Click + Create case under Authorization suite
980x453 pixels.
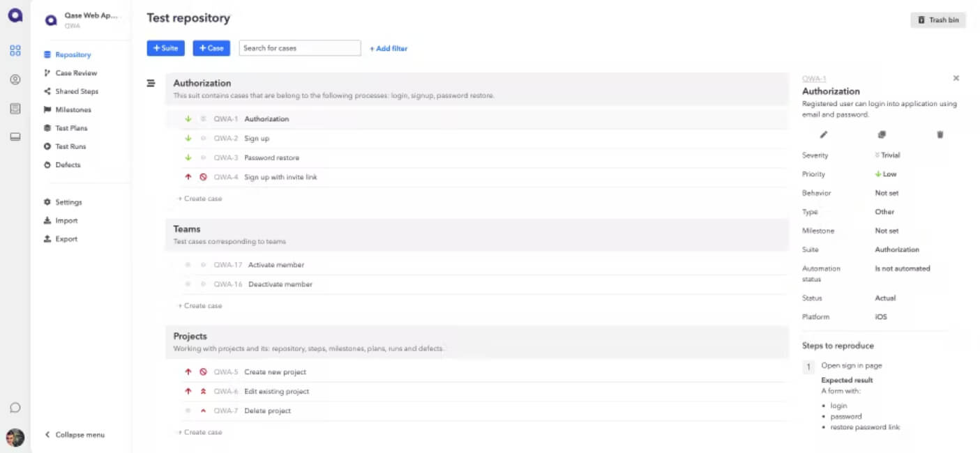click(200, 199)
